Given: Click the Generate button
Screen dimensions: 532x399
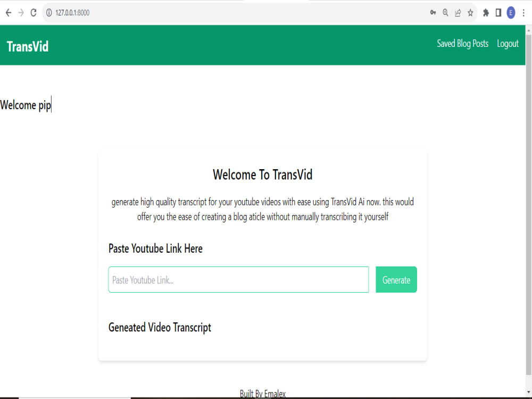Looking at the screenshot, I should tap(396, 279).
